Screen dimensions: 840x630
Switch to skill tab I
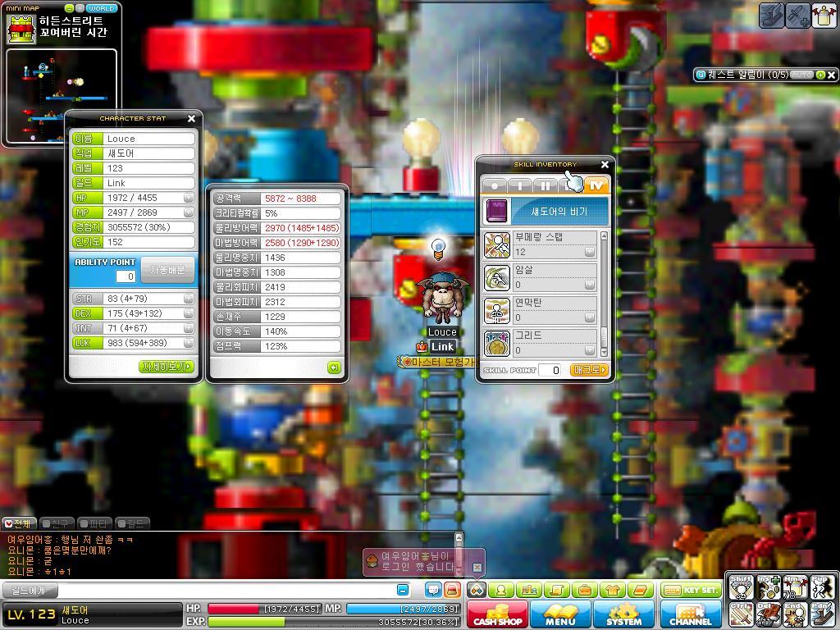click(x=519, y=185)
